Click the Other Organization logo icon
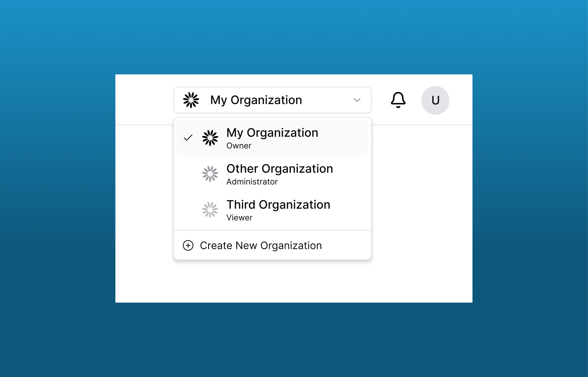 (x=210, y=174)
